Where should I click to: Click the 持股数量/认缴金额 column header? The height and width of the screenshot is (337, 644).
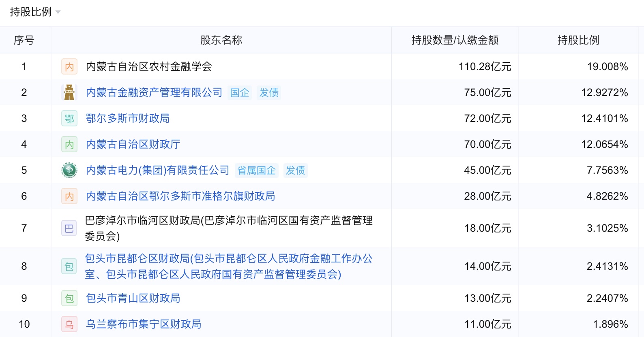[455, 40]
